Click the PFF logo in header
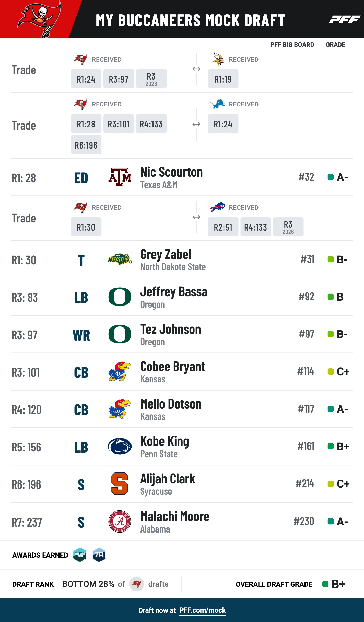 tap(344, 19)
